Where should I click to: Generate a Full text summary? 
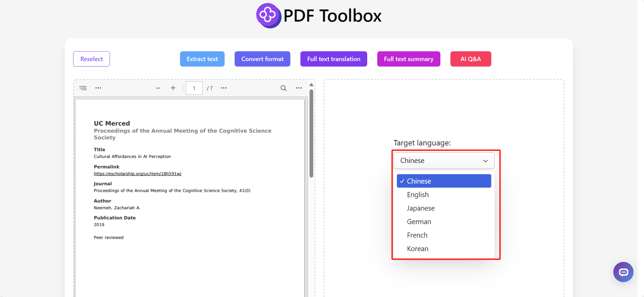409,59
